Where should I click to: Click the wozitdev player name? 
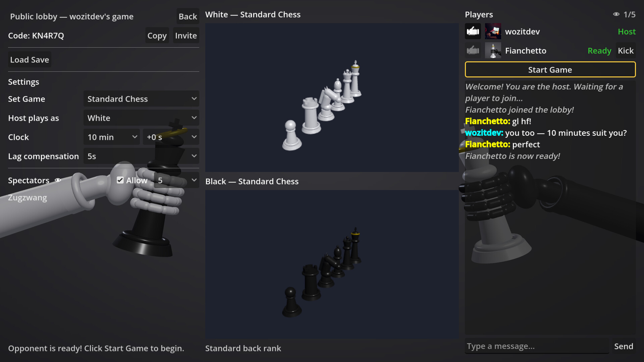click(522, 32)
